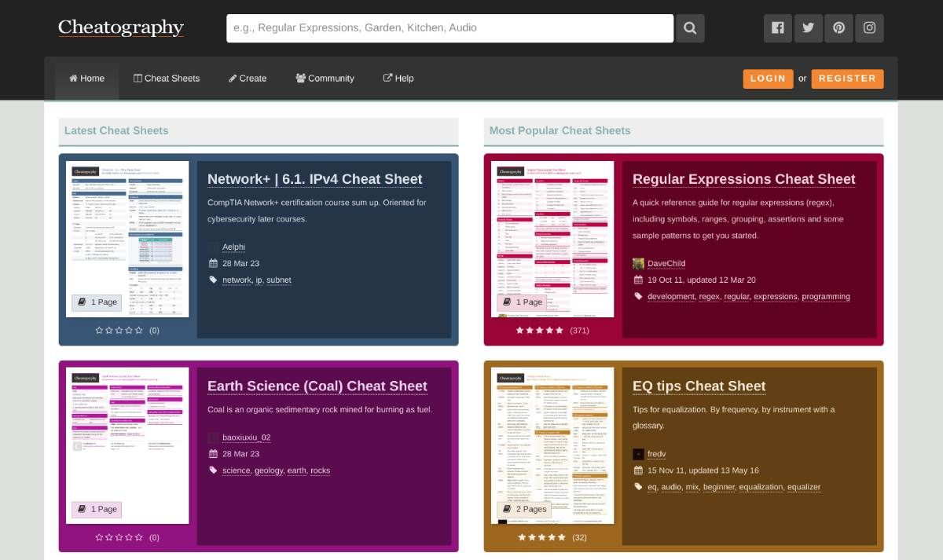Click the Earth Science sheet star rating
943x560 pixels.
pos(119,538)
